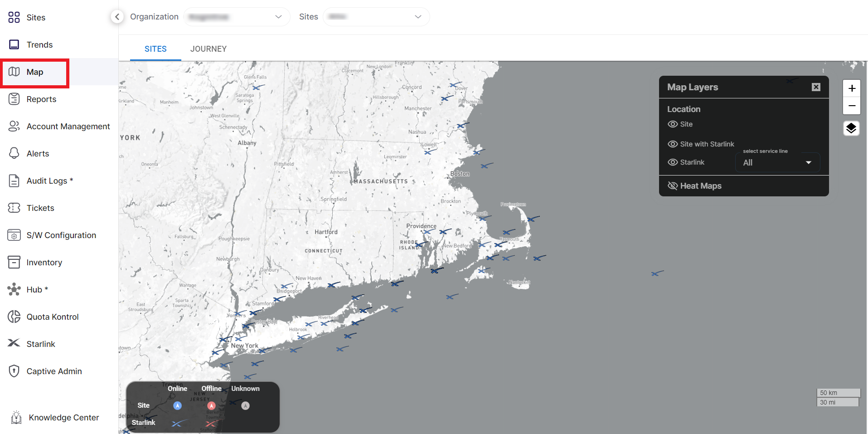This screenshot has height=434, width=868.
Task: Enable the Heat Maps layer
Action: point(673,186)
